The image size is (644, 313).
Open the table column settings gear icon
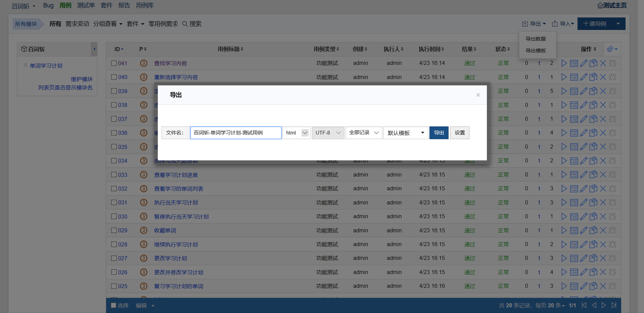pos(612,49)
